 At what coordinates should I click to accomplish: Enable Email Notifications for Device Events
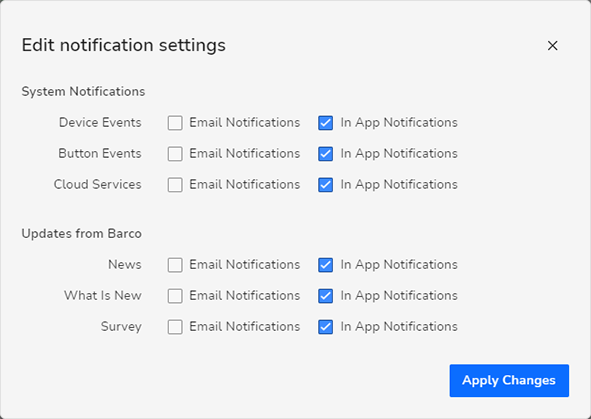175,123
